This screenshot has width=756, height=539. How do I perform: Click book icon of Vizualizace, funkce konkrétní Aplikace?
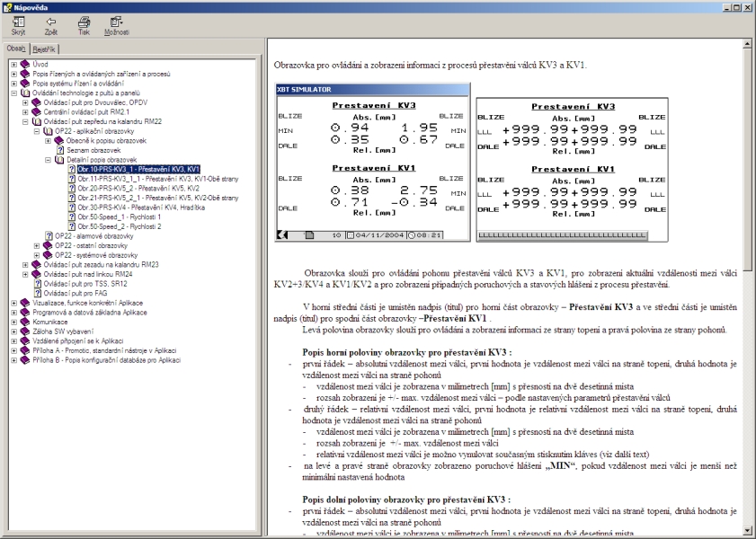coord(25,303)
